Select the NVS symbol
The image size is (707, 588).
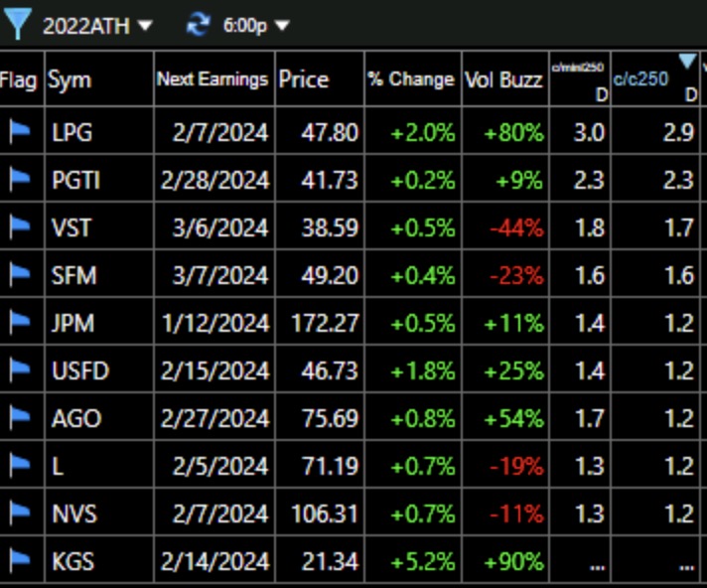click(74, 514)
